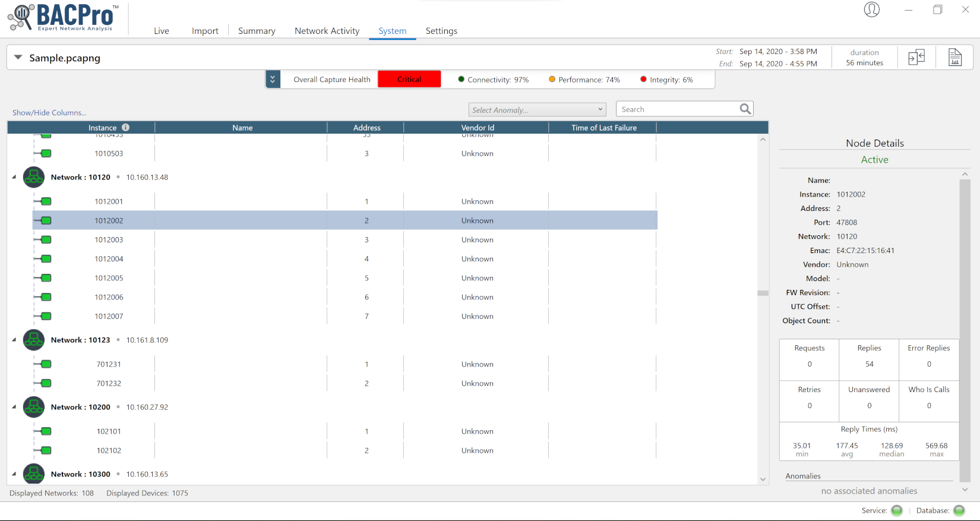Collapse the Network 10300 tree node

14,474
